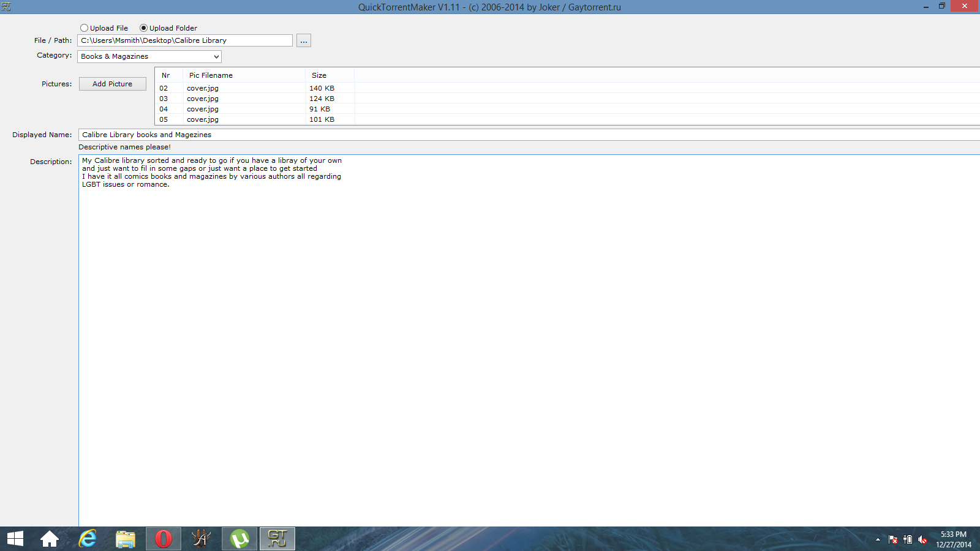Screen dimensions: 980x551
Task: Switch to the uTorrent taskbar app
Action: 239,539
